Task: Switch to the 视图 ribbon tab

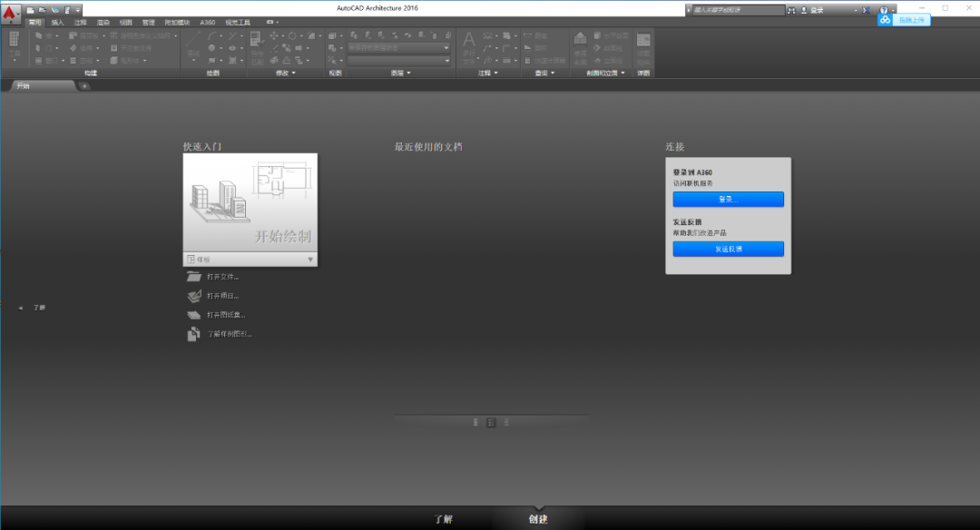Action: tap(125, 23)
